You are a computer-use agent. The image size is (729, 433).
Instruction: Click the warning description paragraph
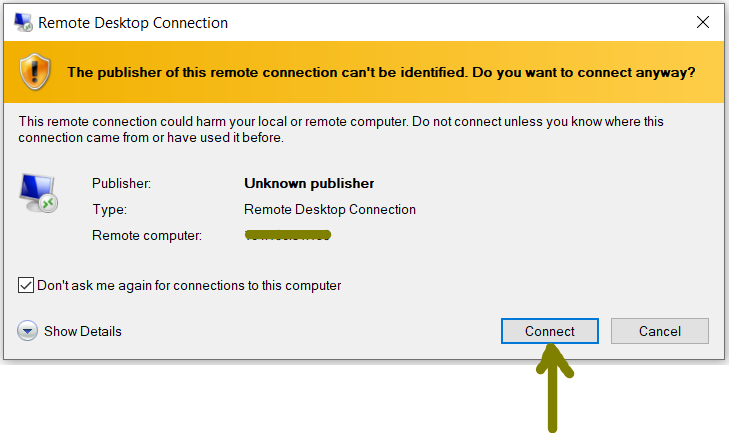(341, 129)
